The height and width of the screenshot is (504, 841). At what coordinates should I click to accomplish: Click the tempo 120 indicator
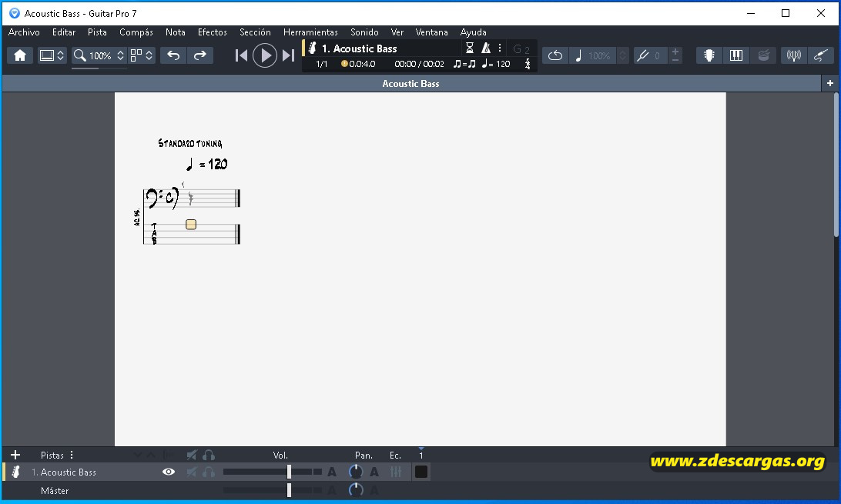(496, 64)
